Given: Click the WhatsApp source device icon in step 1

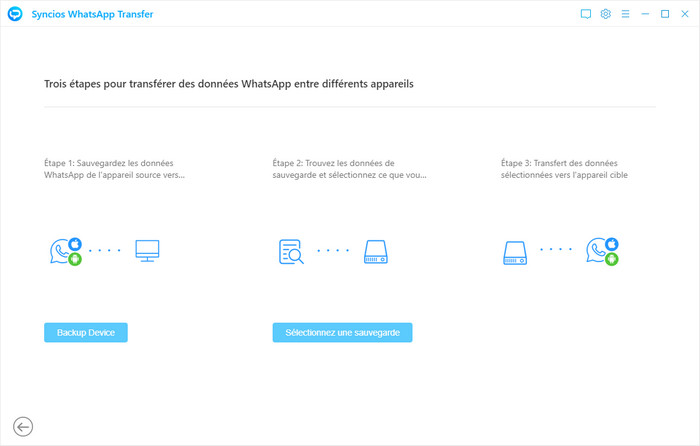Looking at the screenshot, I should [x=64, y=252].
